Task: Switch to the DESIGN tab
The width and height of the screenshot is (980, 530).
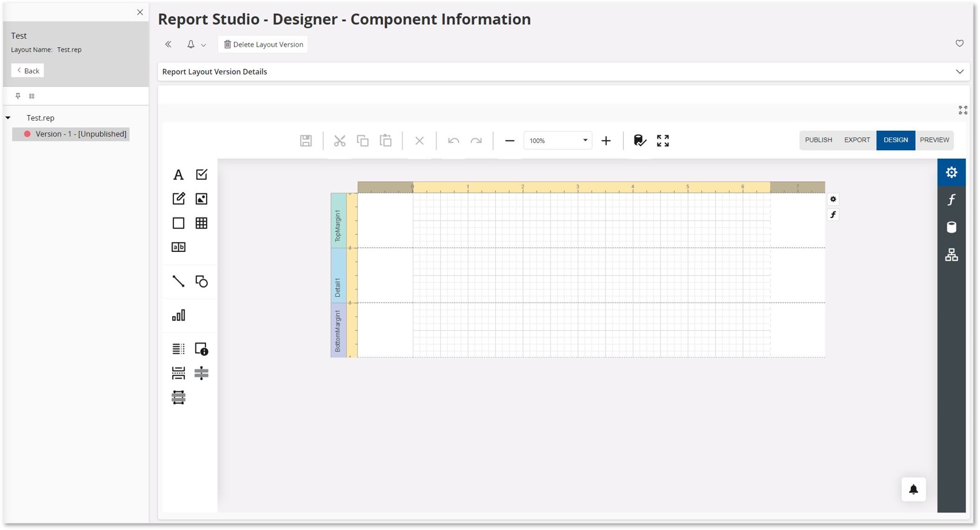Action: 895,140
